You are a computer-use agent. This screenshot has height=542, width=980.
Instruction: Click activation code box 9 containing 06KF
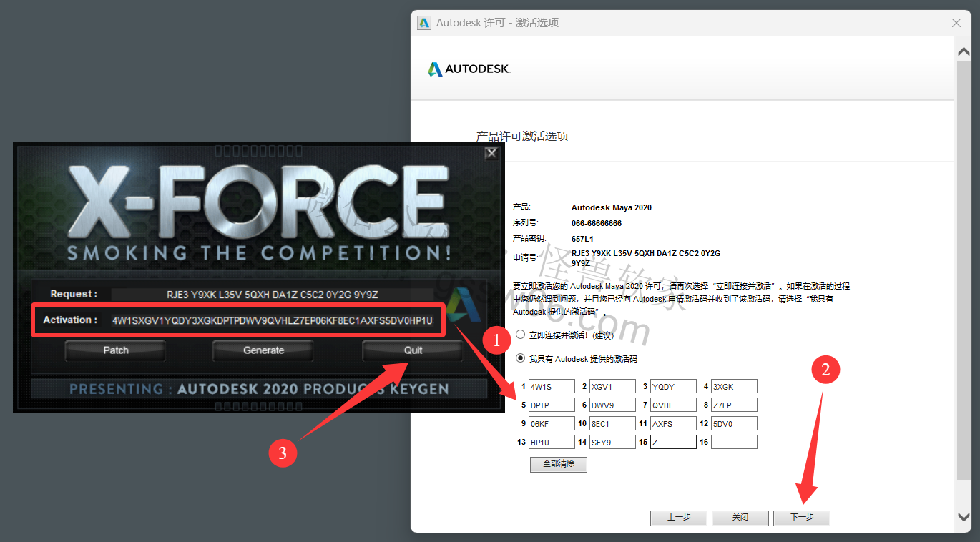[552, 424]
